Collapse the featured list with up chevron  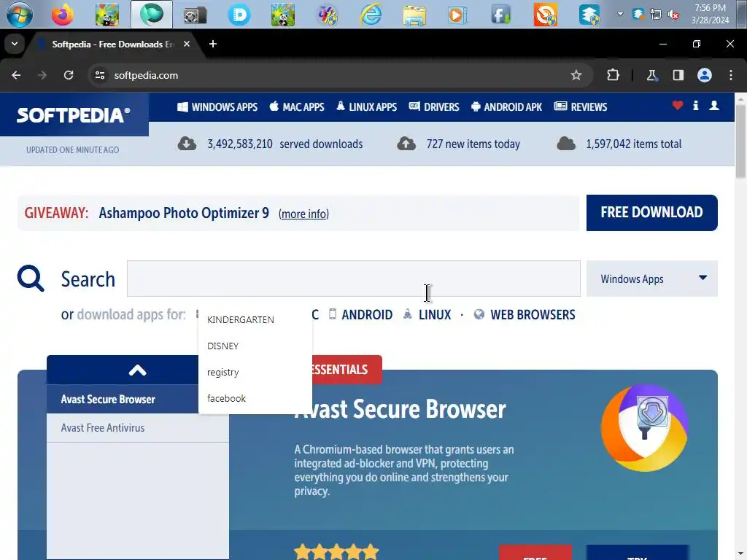point(137,370)
